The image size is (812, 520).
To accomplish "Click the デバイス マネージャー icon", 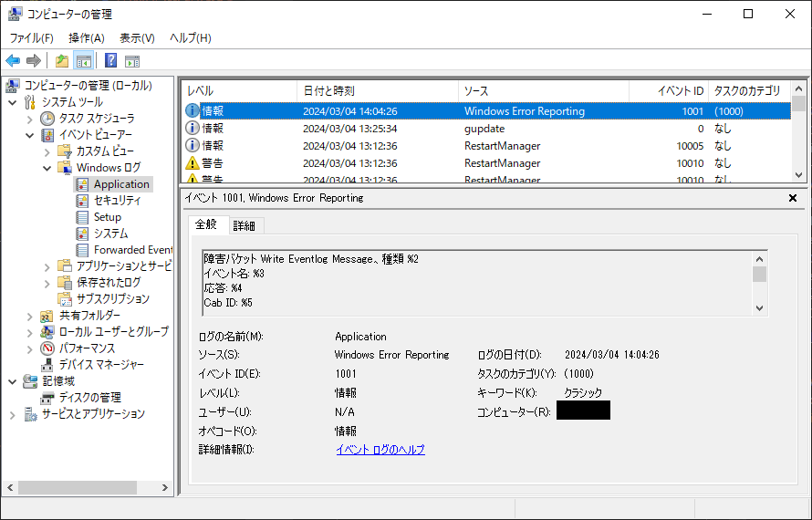I will pos(47,365).
